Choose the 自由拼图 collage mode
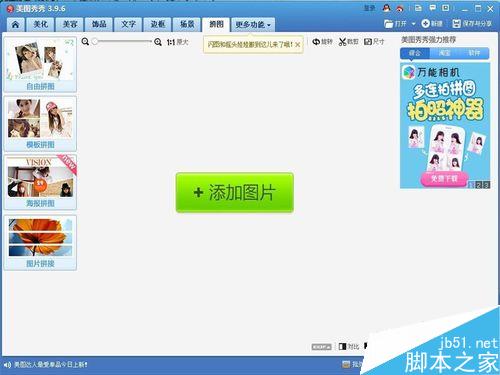 click(x=40, y=64)
